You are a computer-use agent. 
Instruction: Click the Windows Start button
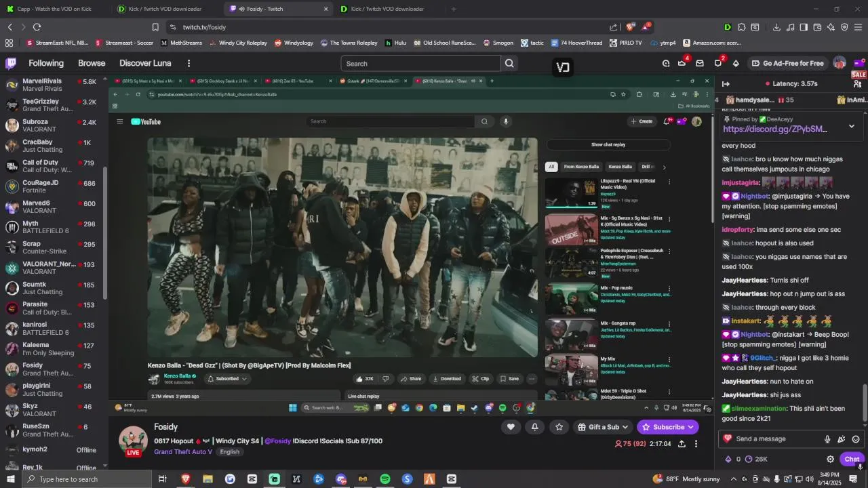tap(11, 479)
